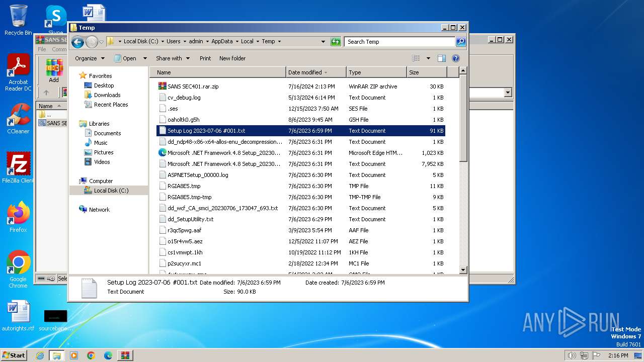The image size is (644, 362).
Task: Click Internet Explorer icon in taskbar
Action: (x=40, y=355)
